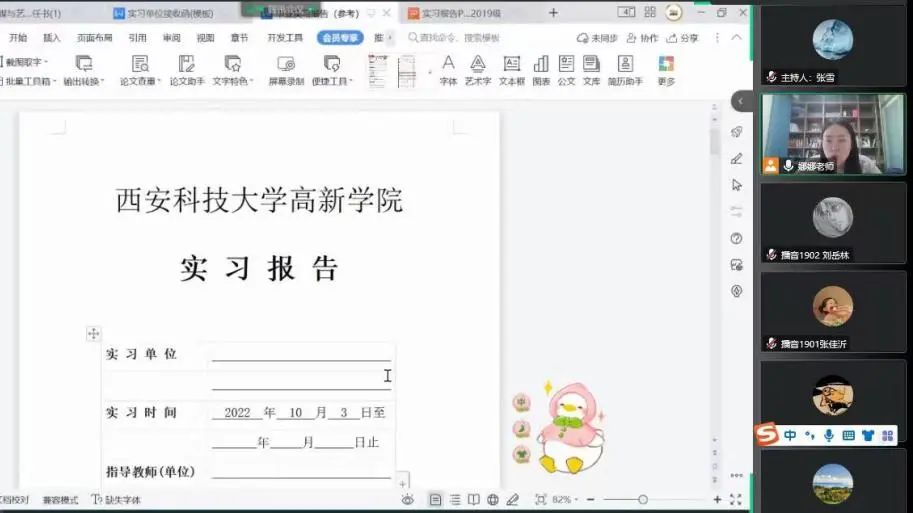Image resolution: width=913 pixels, height=513 pixels.
Task: Open 更多 more features icon
Action: (666, 68)
